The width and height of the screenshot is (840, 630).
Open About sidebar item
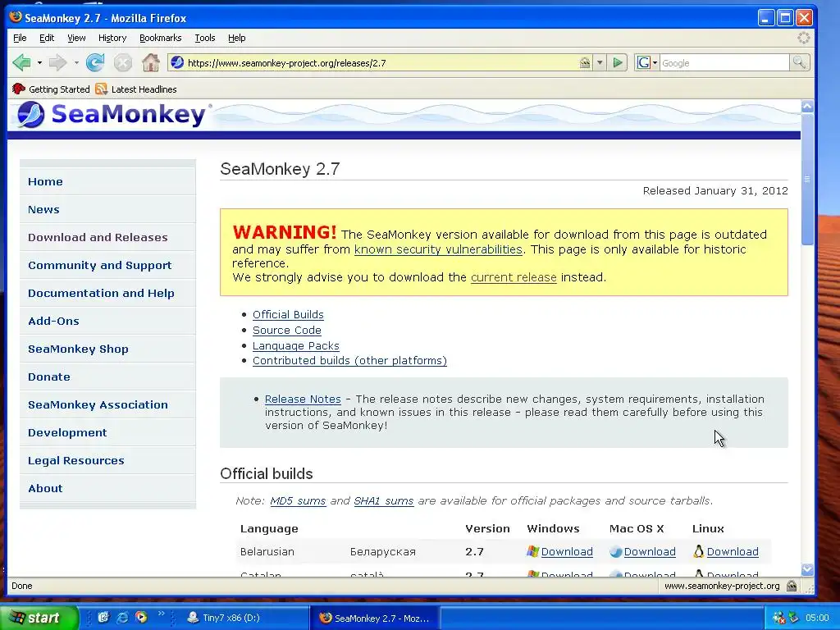tap(107, 488)
